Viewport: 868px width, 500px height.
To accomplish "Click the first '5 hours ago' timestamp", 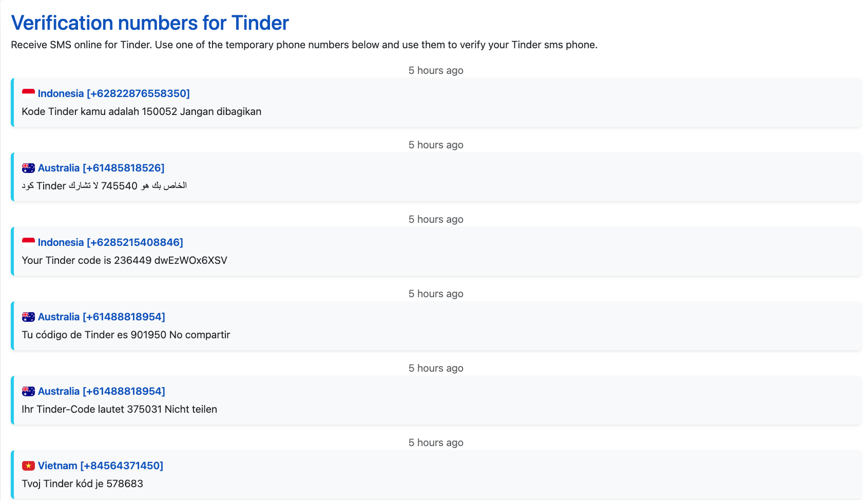I will (x=436, y=70).
